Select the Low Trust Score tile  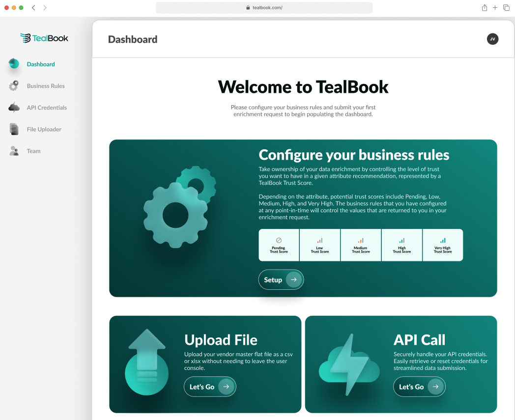(320, 245)
